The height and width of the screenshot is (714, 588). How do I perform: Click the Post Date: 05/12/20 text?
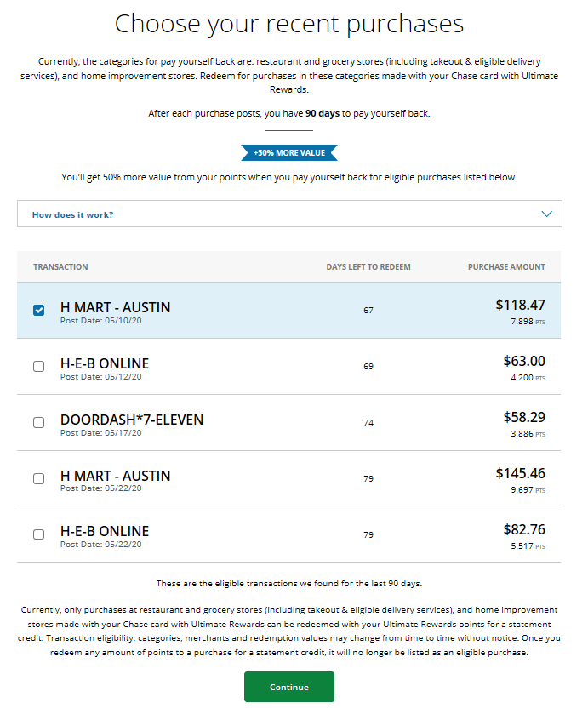(100, 377)
